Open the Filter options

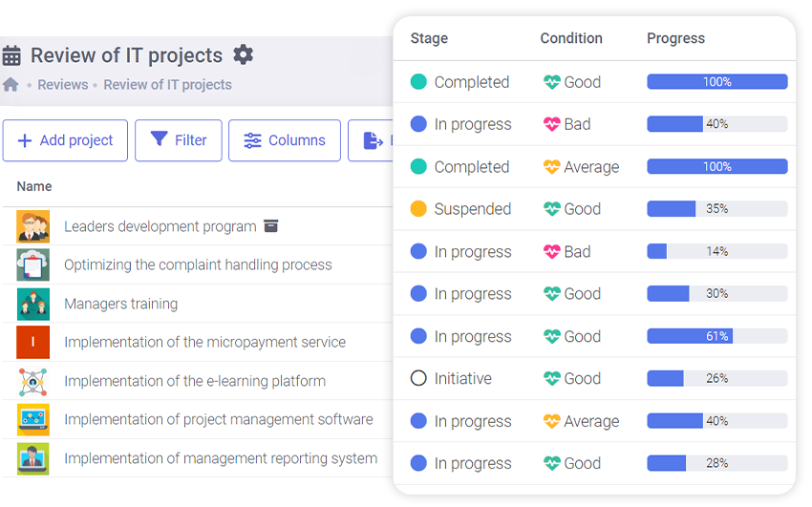pos(179,140)
